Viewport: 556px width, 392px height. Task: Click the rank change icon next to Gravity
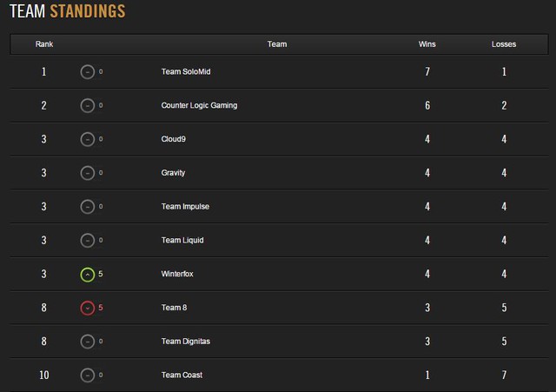87,173
